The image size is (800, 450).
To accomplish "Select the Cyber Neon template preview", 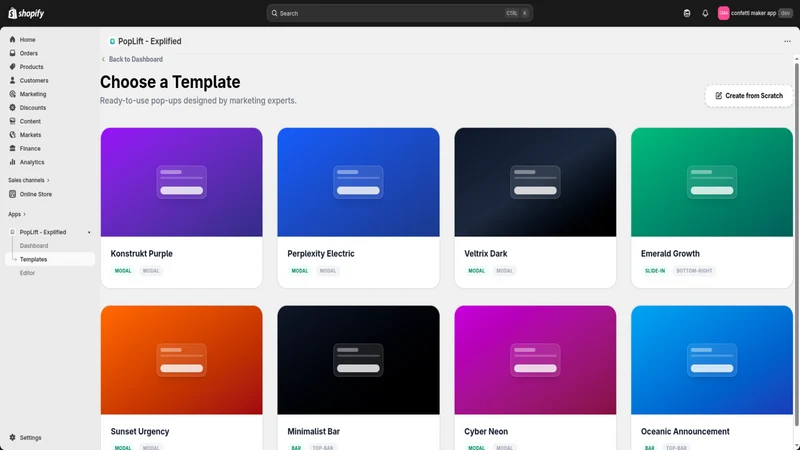I will (x=535, y=360).
